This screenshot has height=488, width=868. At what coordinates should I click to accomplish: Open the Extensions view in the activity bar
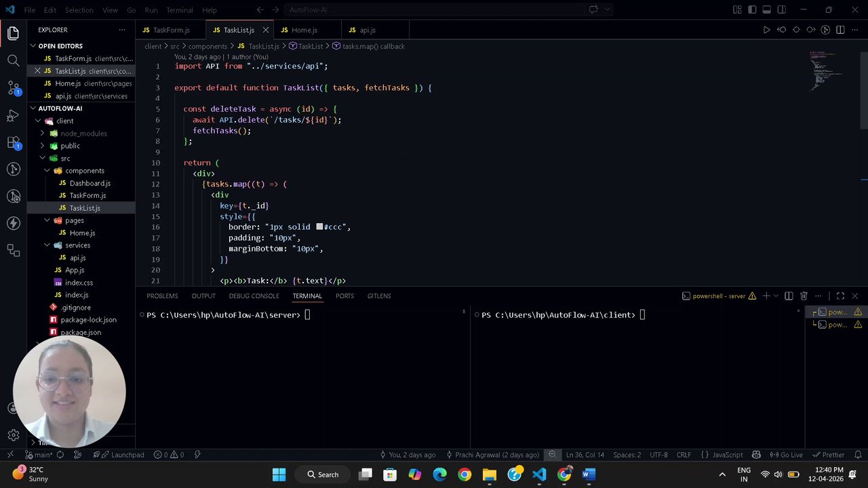point(13,142)
